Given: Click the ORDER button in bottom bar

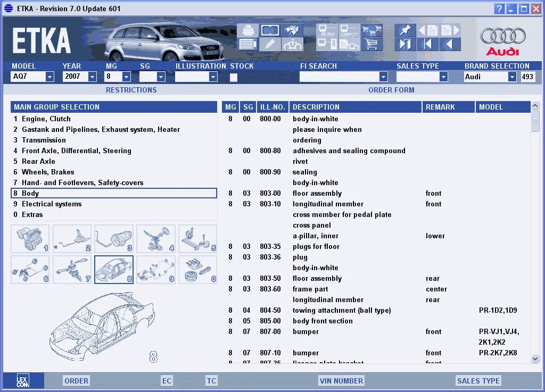Looking at the screenshot, I should [x=77, y=381].
